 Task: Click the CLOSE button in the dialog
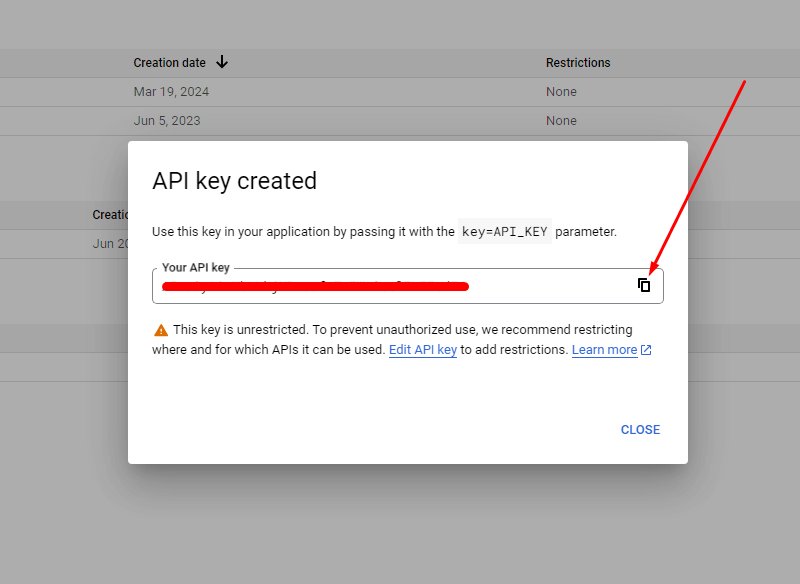tap(640, 429)
